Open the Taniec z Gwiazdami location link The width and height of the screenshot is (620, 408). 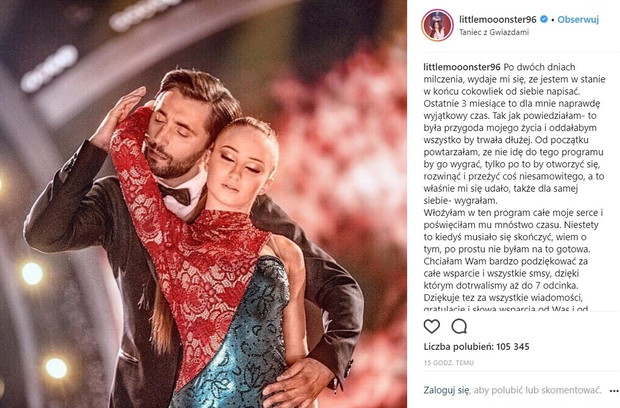point(493,32)
